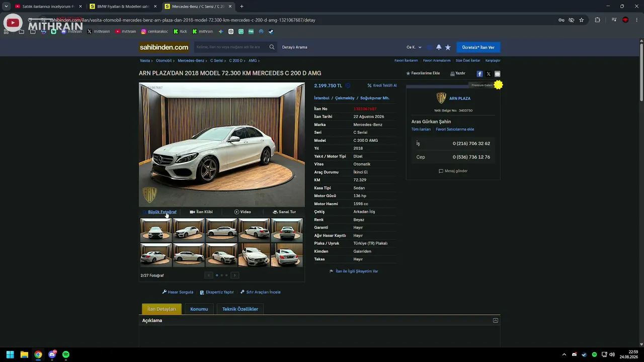Open the Chrome extensions puzzle icon
This screenshot has width=644, height=362.
point(598,20)
